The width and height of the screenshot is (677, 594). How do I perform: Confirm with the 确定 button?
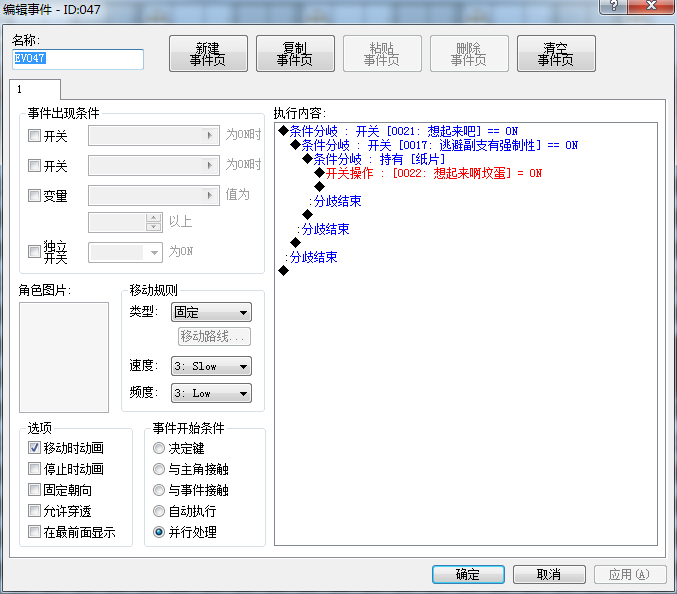point(468,574)
